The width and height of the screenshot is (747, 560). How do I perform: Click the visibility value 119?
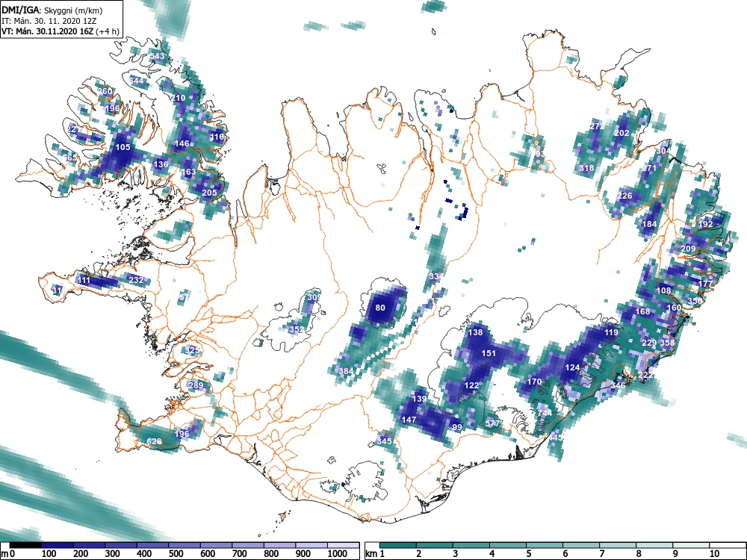point(611,332)
